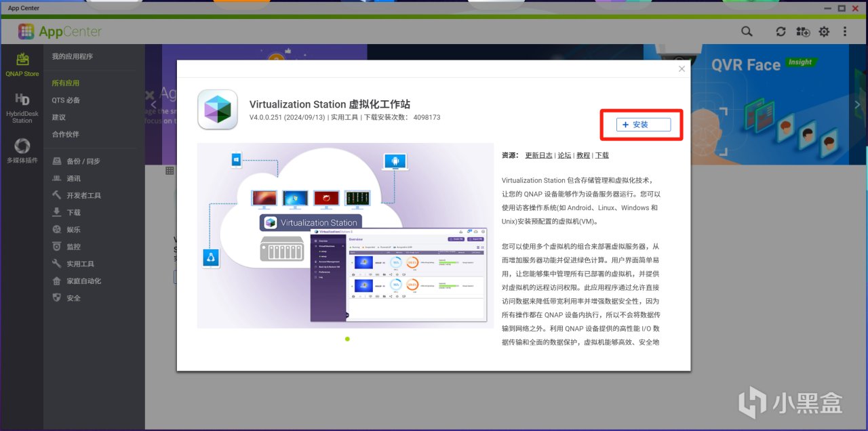868x431 pixels.
Task: Click the download count 4098173
Action: click(427, 117)
